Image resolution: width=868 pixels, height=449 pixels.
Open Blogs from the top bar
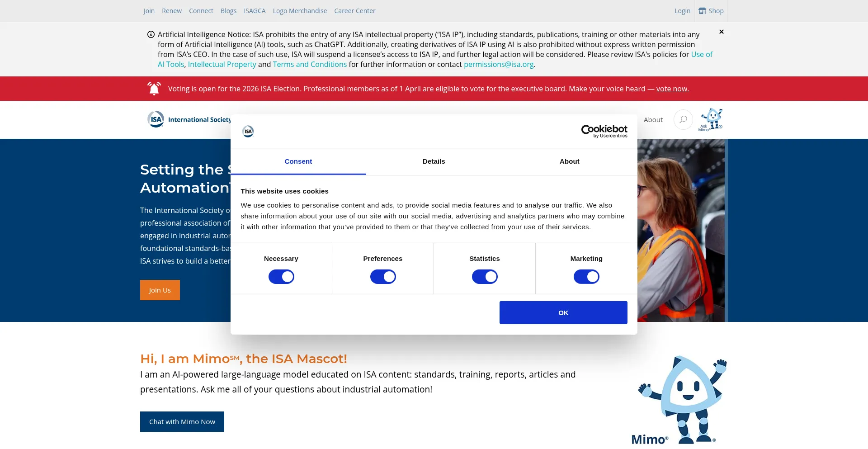click(228, 11)
